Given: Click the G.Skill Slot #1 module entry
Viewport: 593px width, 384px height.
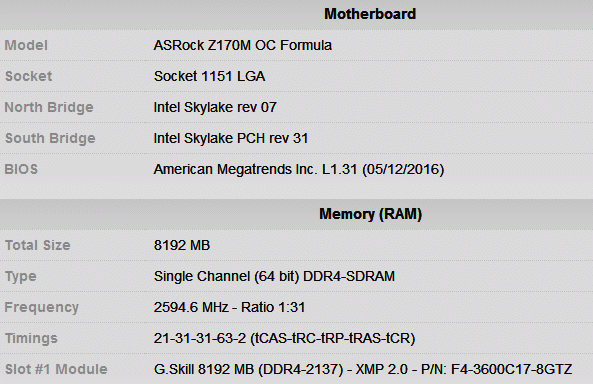Looking at the screenshot, I should (363, 369).
